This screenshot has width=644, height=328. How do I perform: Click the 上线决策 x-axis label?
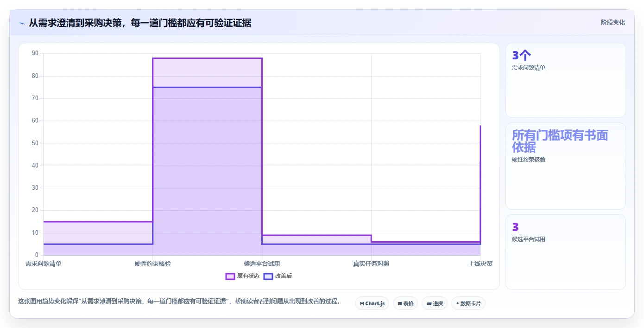(480, 264)
